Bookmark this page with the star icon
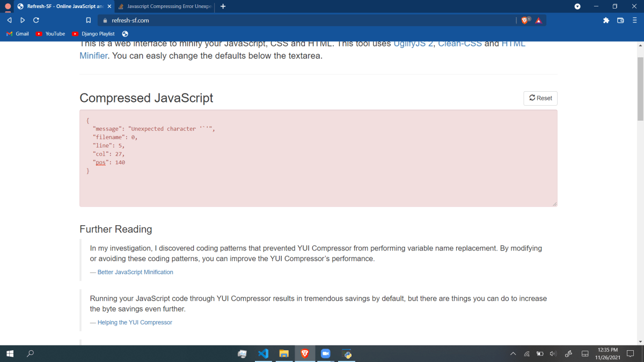 tap(88, 20)
